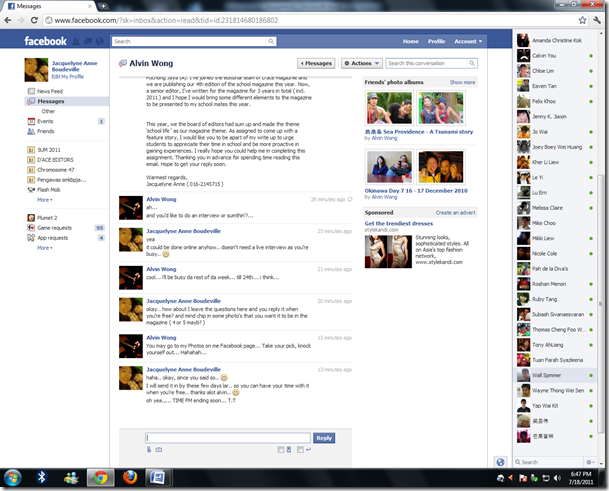The height and width of the screenshot is (491, 609).
Task: Reload the page with the refresh button
Action: coord(34,20)
